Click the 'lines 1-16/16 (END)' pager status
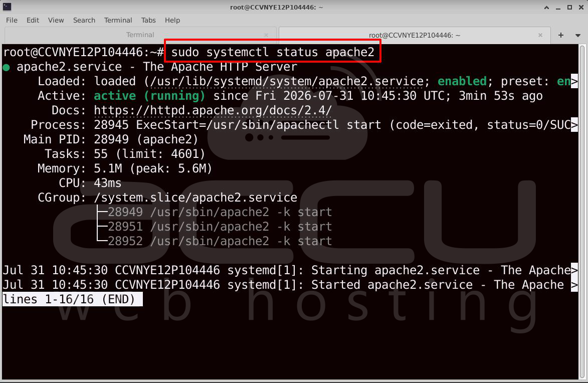Viewport: 588px width, 383px height. pyautogui.click(x=72, y=299)
